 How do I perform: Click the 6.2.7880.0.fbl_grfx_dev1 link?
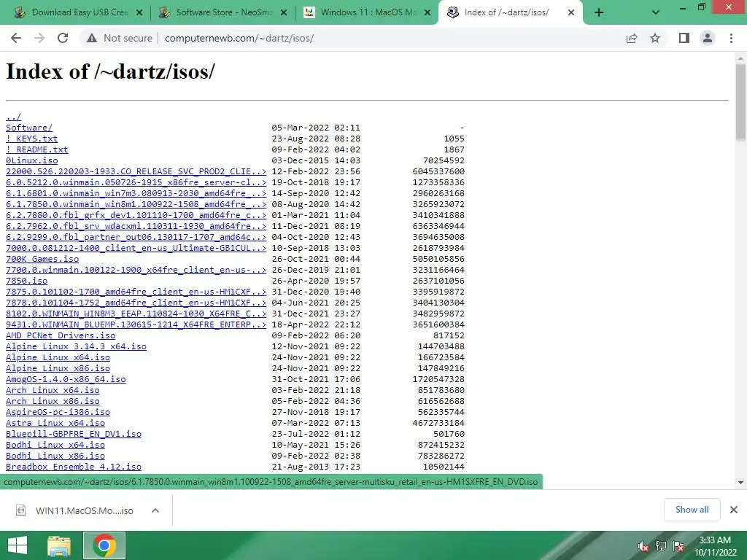coord(136,215)
